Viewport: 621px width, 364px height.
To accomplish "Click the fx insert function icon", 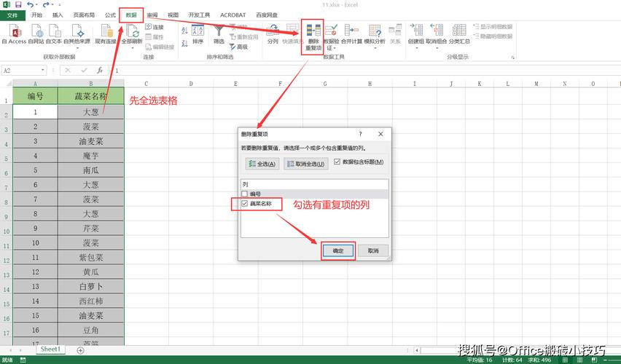I will click(x=100, y=71).
